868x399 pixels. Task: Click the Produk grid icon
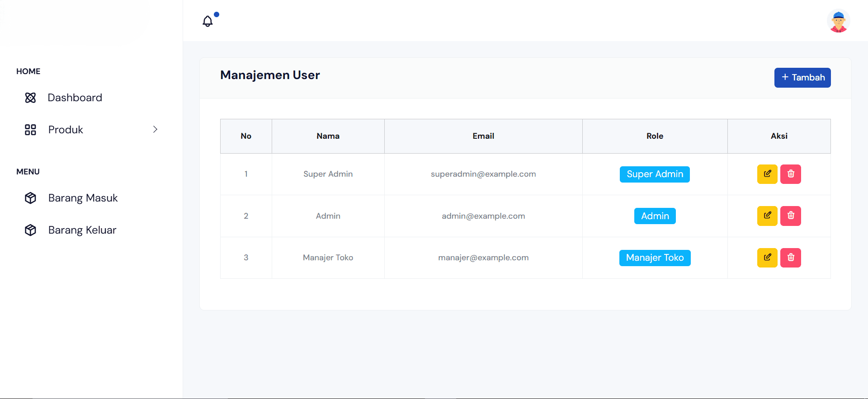pyautogui.click(x=30, y=130)
